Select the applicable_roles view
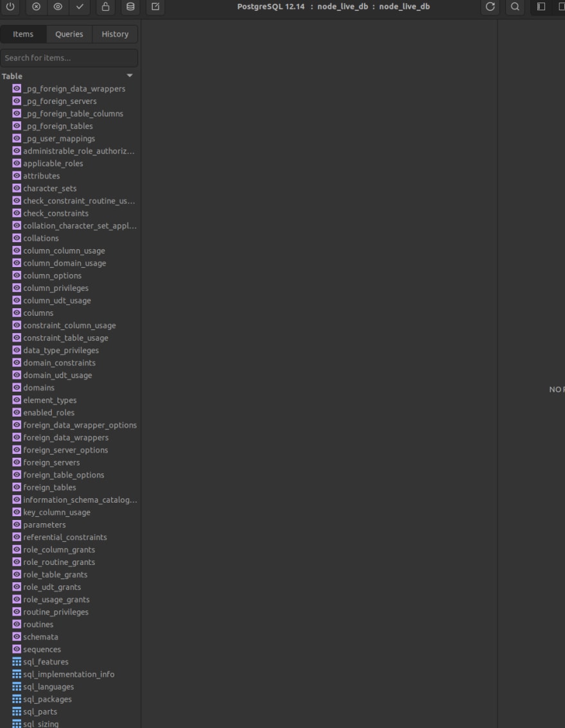 point(53,164)
